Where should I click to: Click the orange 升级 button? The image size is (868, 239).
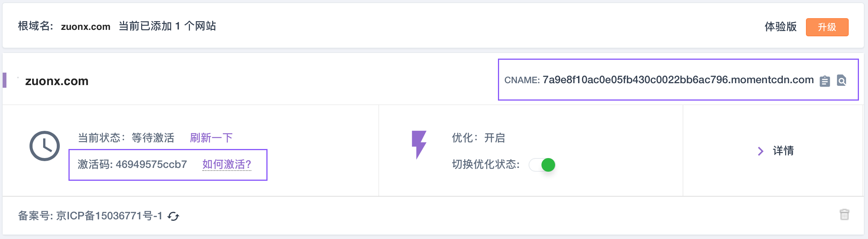827,27
